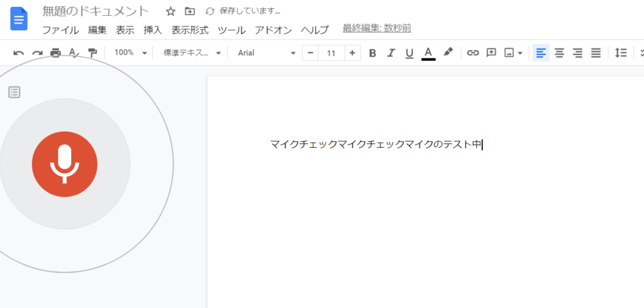Open the アドオン menu
The image size is (644, 308).
tap(273, 30)
